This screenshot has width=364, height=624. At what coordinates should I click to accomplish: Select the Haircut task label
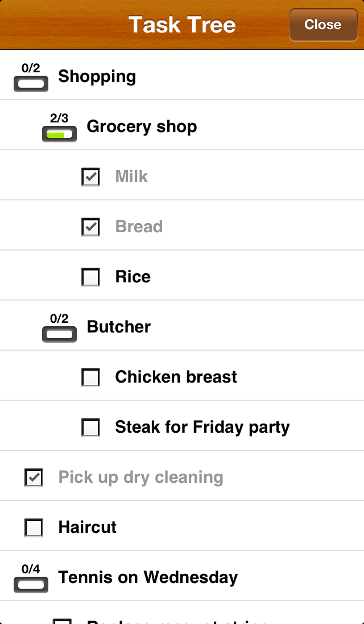pos(88,527)
